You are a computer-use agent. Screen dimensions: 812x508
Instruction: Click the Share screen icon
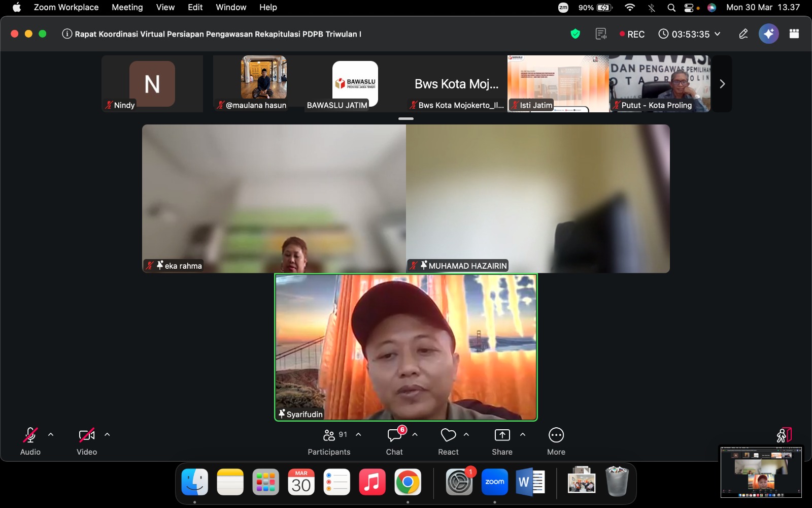pos(502,440)
